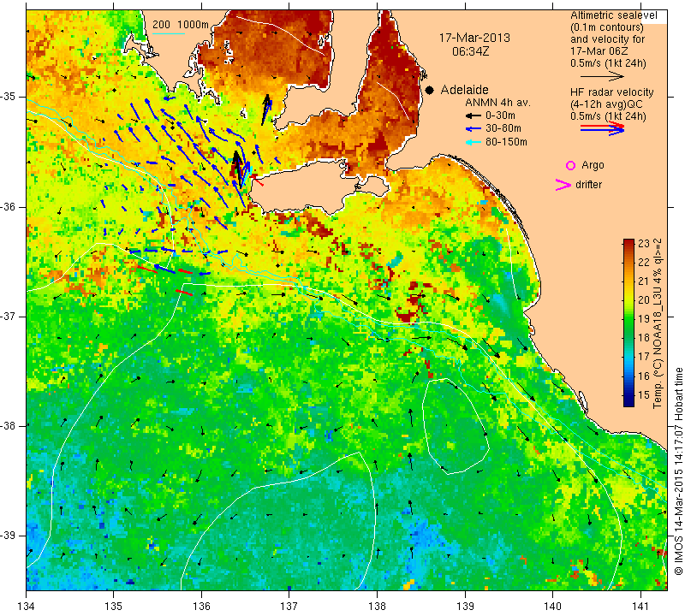The height and width of the screenshot is (616, 685).
Task: Click the ANMN 4h av. legend title
Action: (497, 103)
